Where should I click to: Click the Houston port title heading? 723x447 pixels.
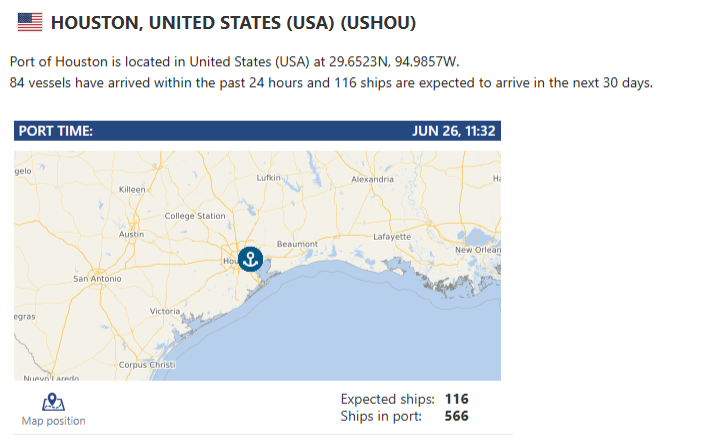point(233,23)
